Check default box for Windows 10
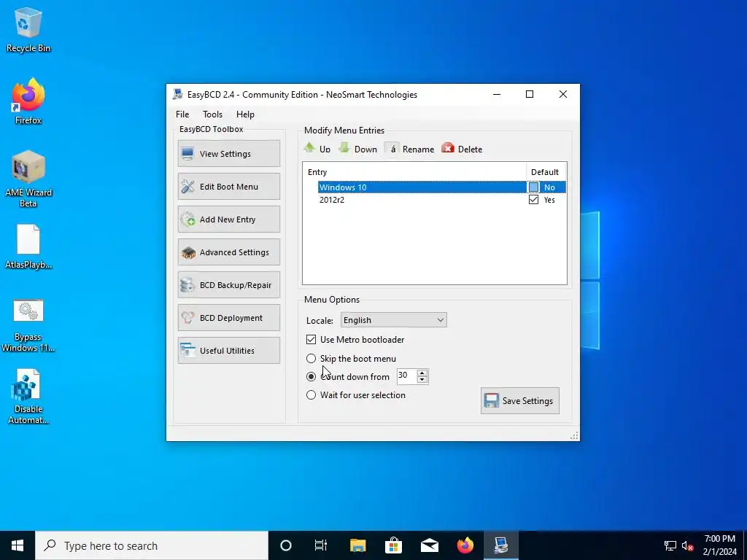Screen dimensions: 747x560 click(x=533, y=187)
